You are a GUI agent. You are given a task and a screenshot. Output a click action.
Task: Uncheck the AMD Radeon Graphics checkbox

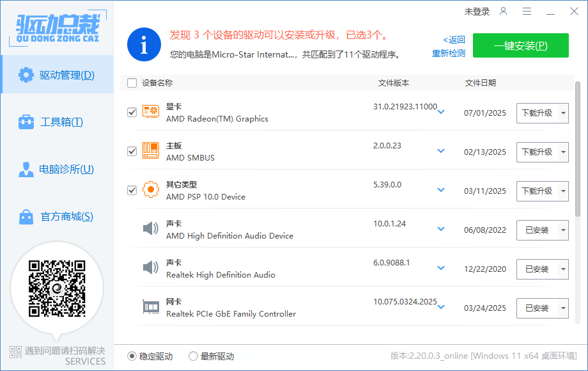coord(132,112)
